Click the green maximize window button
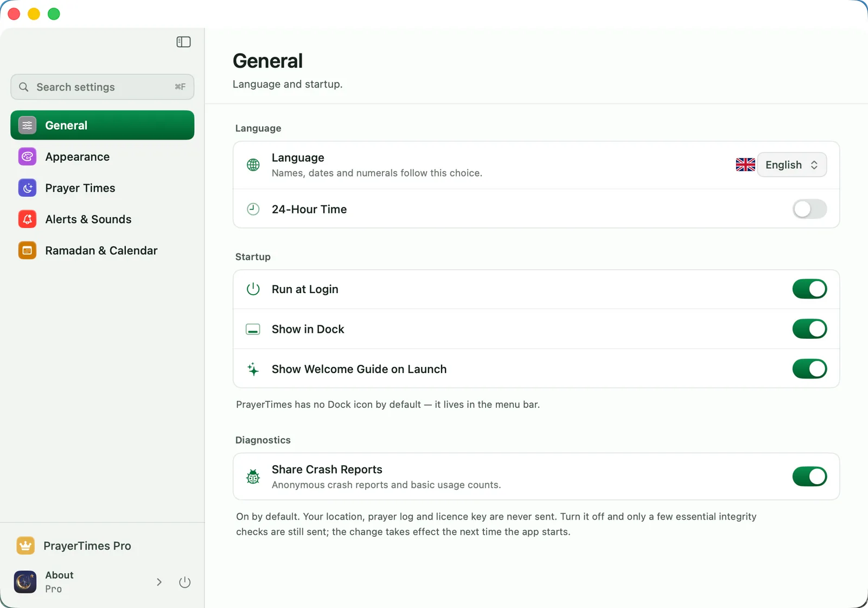The image size is (868, 608). click(x=54, y=14)
